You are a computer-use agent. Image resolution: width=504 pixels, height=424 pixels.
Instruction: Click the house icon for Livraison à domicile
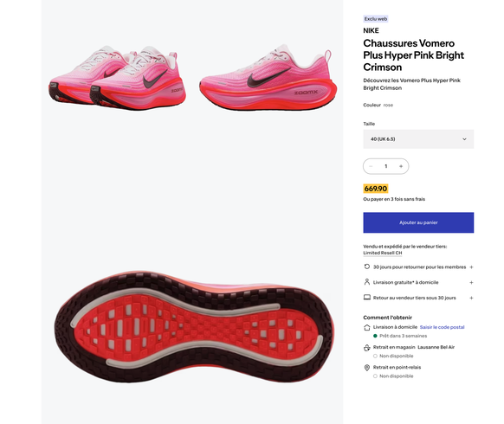tap(367, 327)
